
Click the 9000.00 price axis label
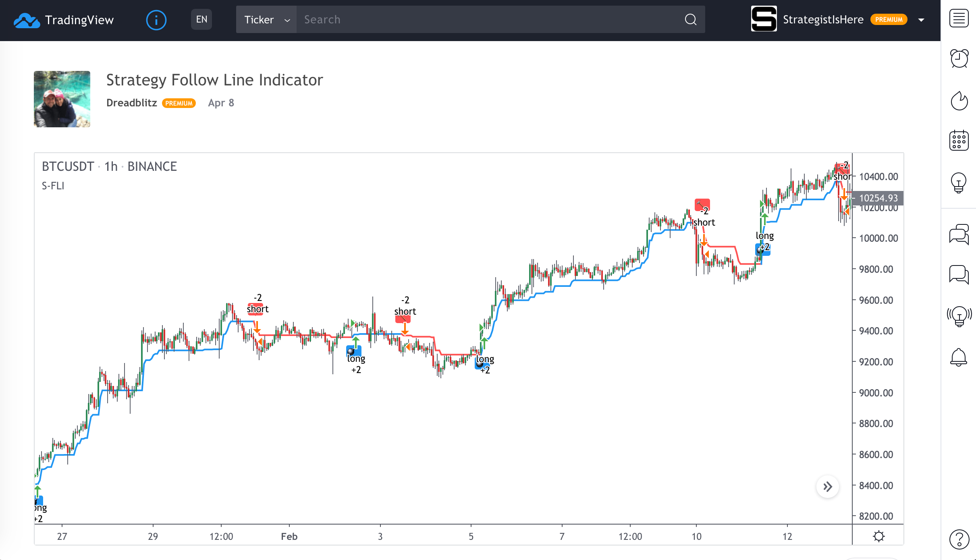[x=876, y=393]
